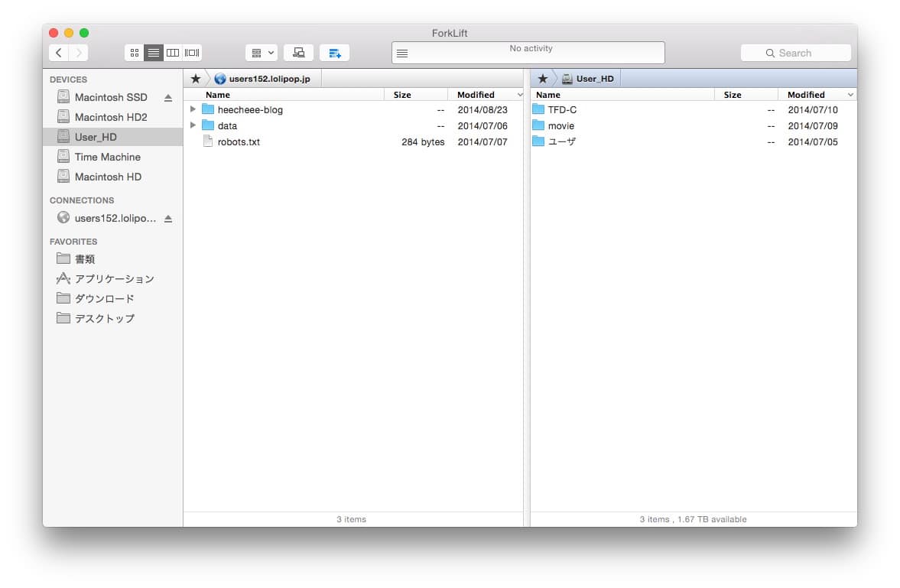Sort left pane by Size column
The height and width of the screenshot is (588, 900).
(x=402, y=95)
